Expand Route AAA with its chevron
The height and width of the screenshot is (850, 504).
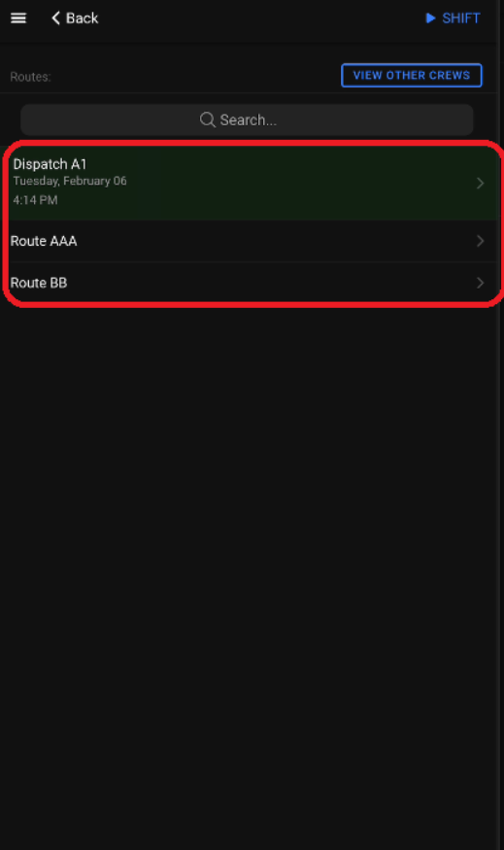click(x=480, y=241)
